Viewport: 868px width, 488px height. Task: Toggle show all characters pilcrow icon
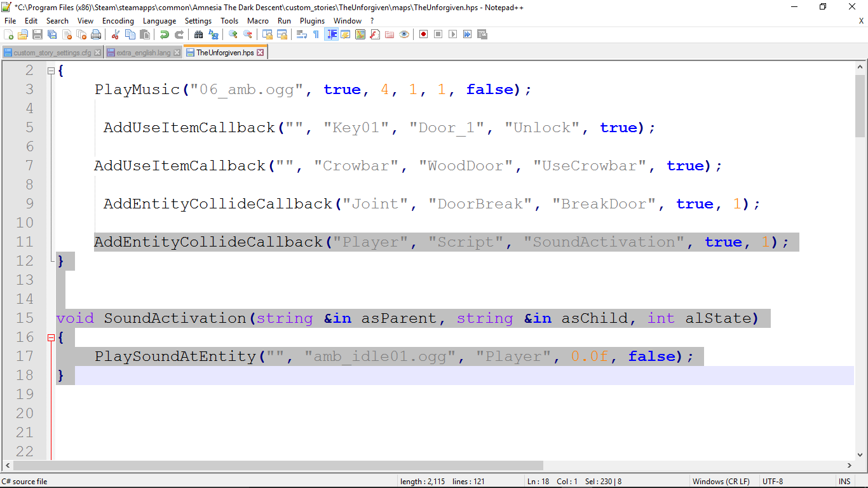pyautogui.click(x=316, y=34)
